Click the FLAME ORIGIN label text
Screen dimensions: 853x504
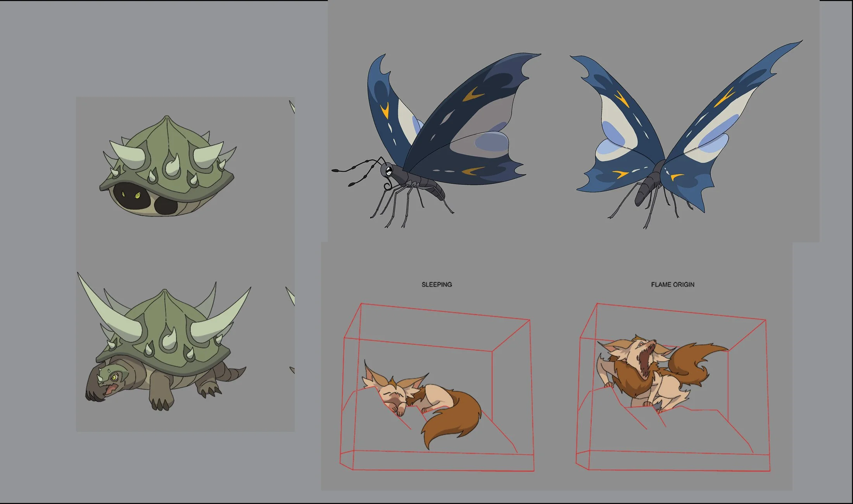[672, 285]
